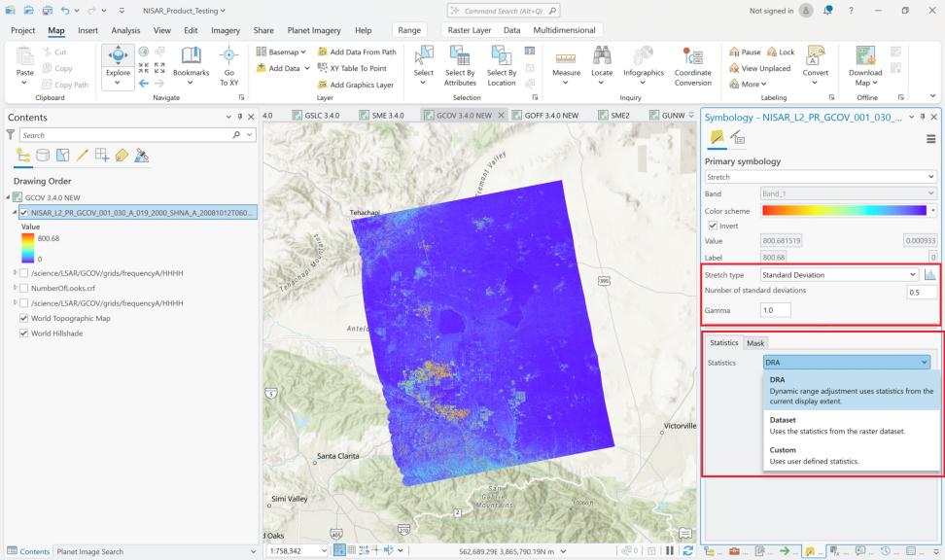Click Add Graphics Layer
This screenshot has width=945, height=560.
click(356, 85)
